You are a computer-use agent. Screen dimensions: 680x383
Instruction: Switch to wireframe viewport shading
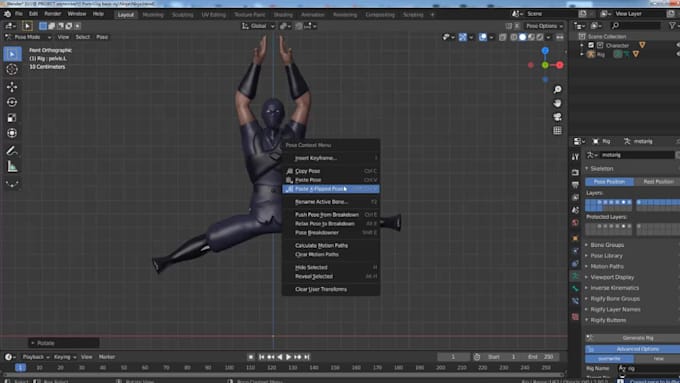coord(514,37)
